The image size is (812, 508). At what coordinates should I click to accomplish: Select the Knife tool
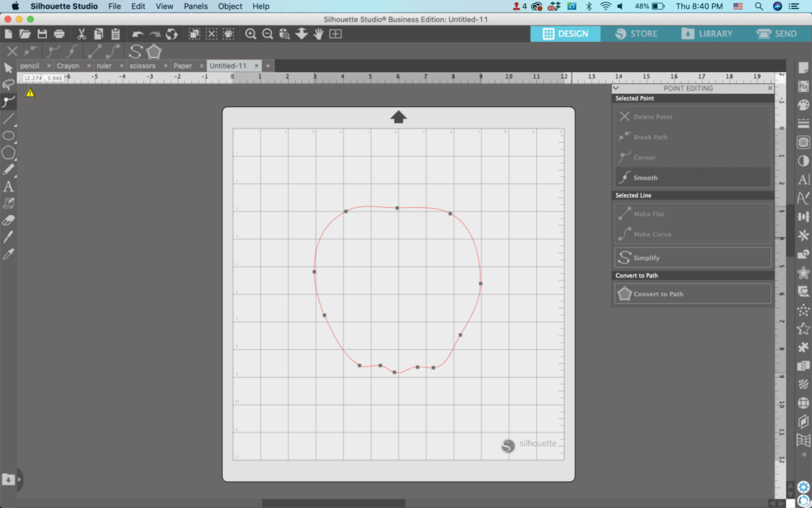pos(8,237)
